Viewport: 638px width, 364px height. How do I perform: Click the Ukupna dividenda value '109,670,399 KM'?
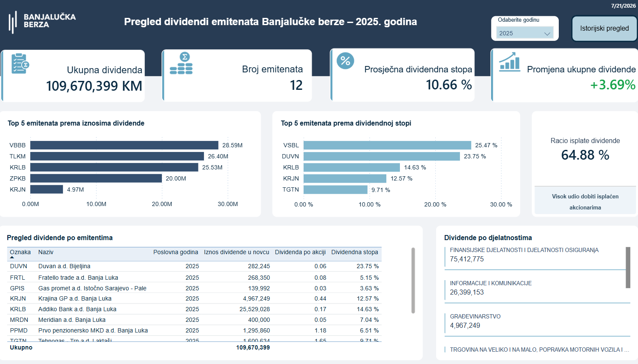tap(94, 86)
